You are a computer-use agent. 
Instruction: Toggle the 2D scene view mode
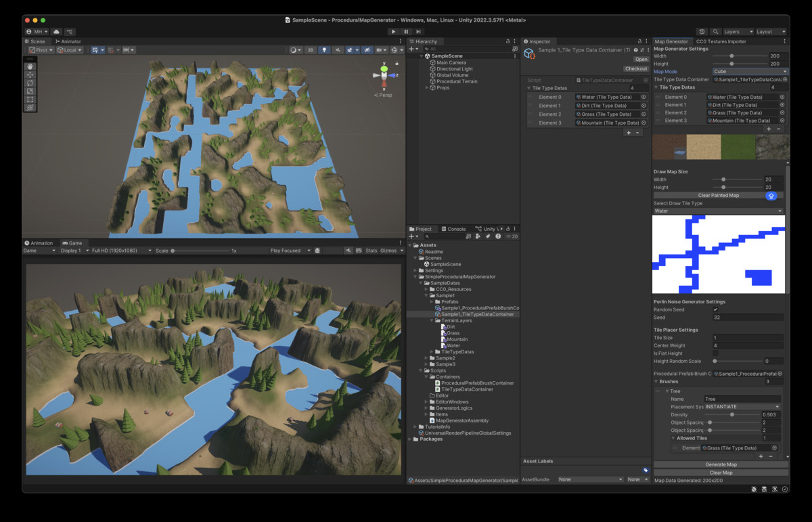[311, 50]
